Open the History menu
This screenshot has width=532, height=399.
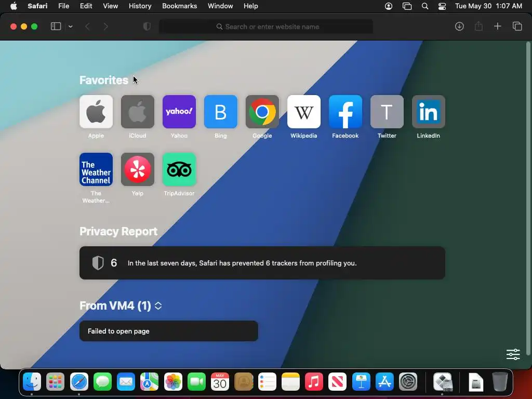point(140,6)
